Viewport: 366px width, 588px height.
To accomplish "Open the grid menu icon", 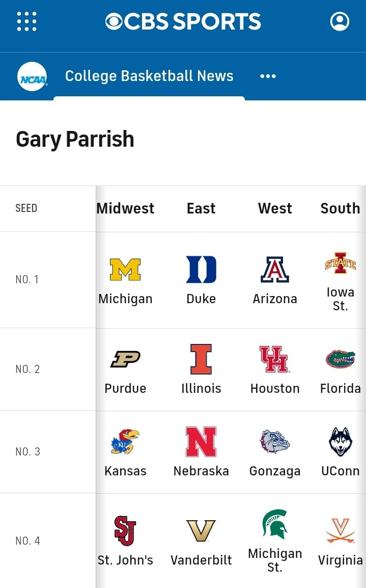I will click(x=26, y=22).
